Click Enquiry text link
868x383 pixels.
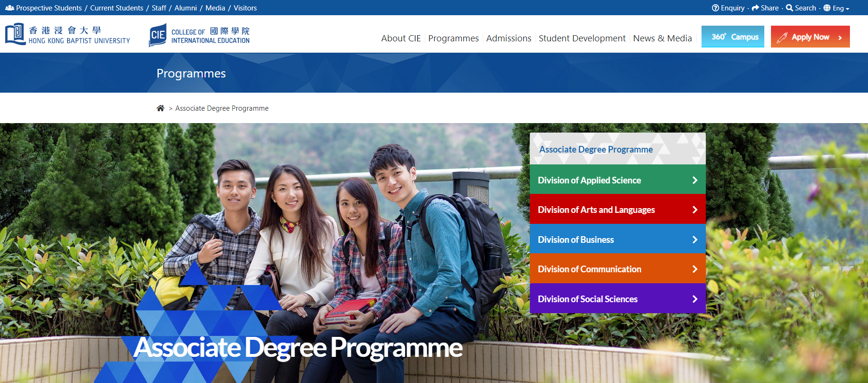pyautogui.click(x=732, y=8)
